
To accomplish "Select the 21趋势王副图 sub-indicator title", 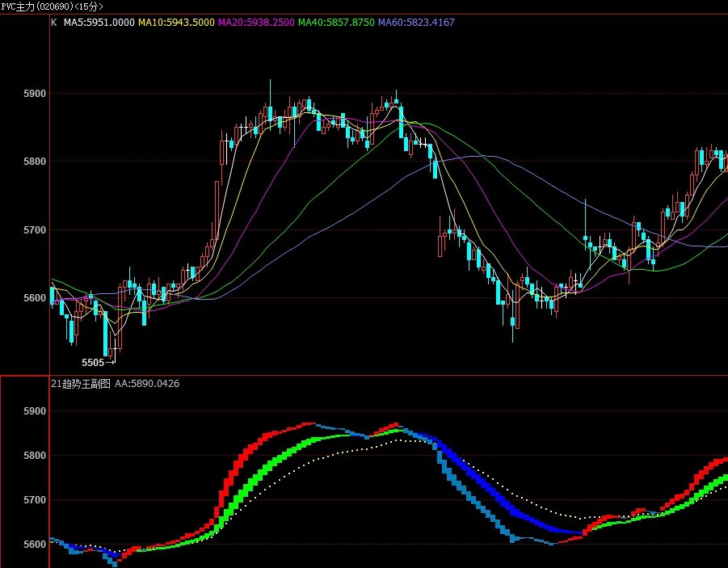I will (x=80, y=384).
